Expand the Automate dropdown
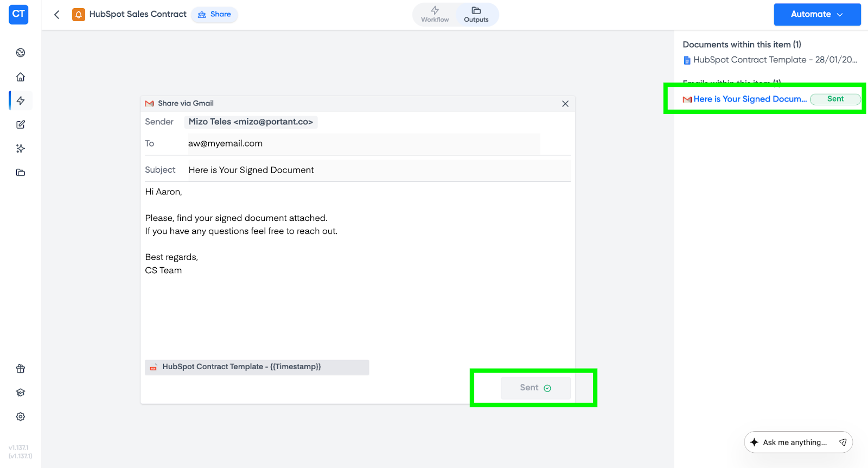This screenshot has width=868, height=468. (816, 15)
